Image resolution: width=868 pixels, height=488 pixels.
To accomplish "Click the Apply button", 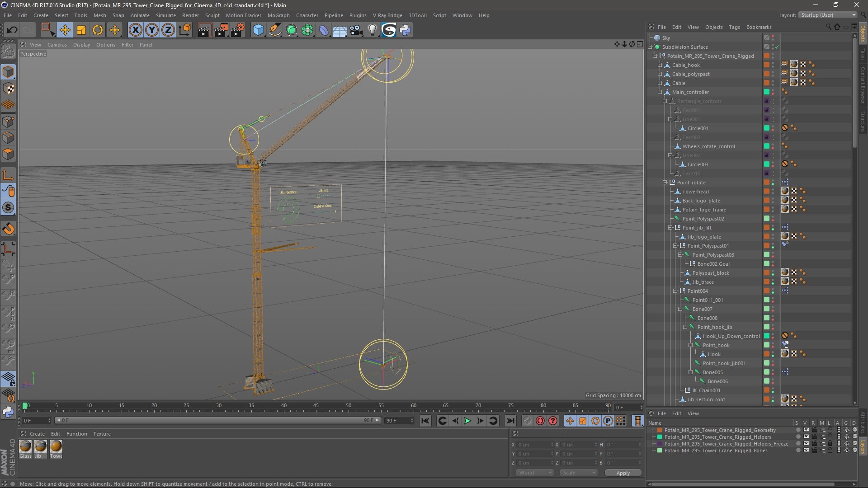I will click(623, 473).
